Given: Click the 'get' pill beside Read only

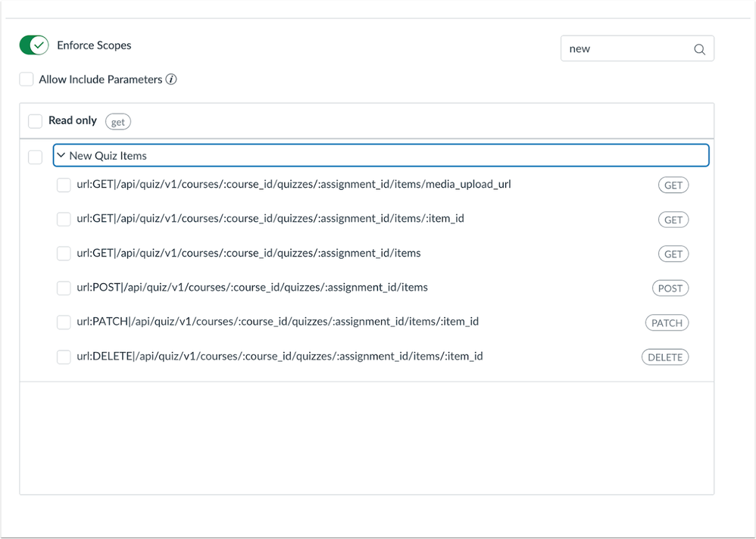Looking at the screenshot, I should [x=118, y=122].
